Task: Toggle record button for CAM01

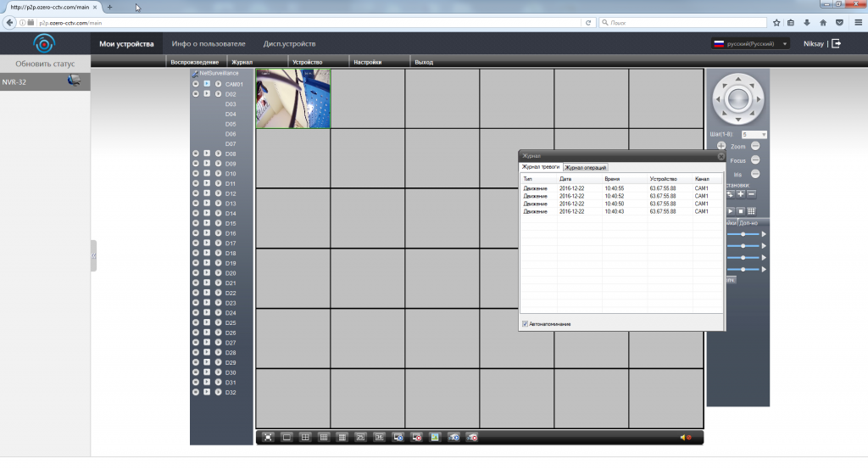Action: (x=196, y=84)
